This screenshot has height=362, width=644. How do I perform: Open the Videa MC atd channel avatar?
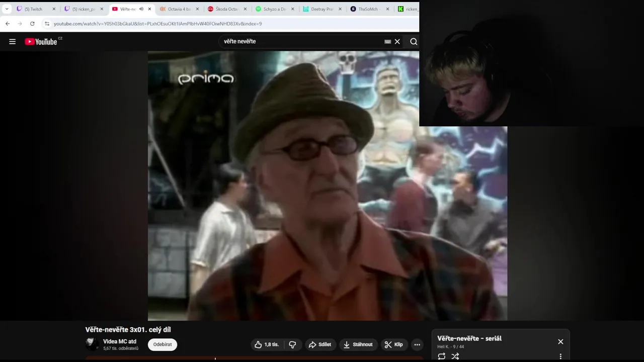click(x=92, y=344)
